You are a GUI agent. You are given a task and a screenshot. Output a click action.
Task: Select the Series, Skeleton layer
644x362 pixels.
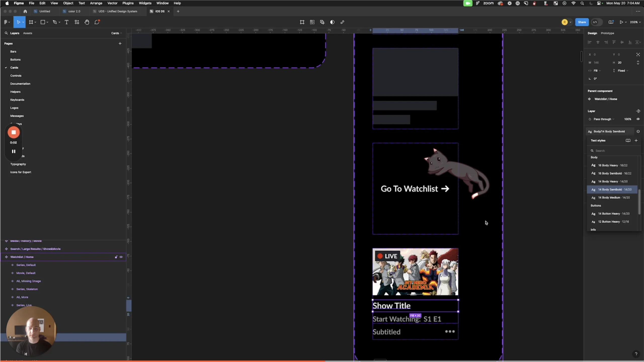[x=27, y=289]
